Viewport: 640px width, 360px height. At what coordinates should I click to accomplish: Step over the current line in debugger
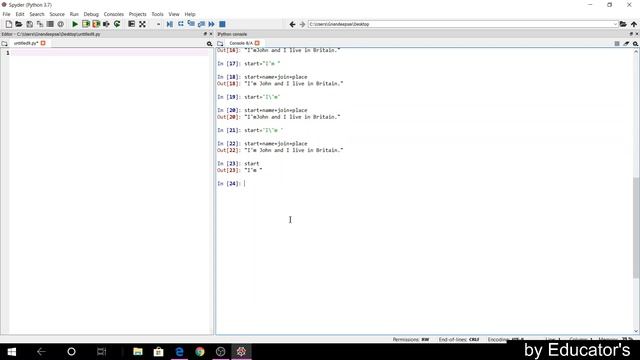[x=180, y=24]
